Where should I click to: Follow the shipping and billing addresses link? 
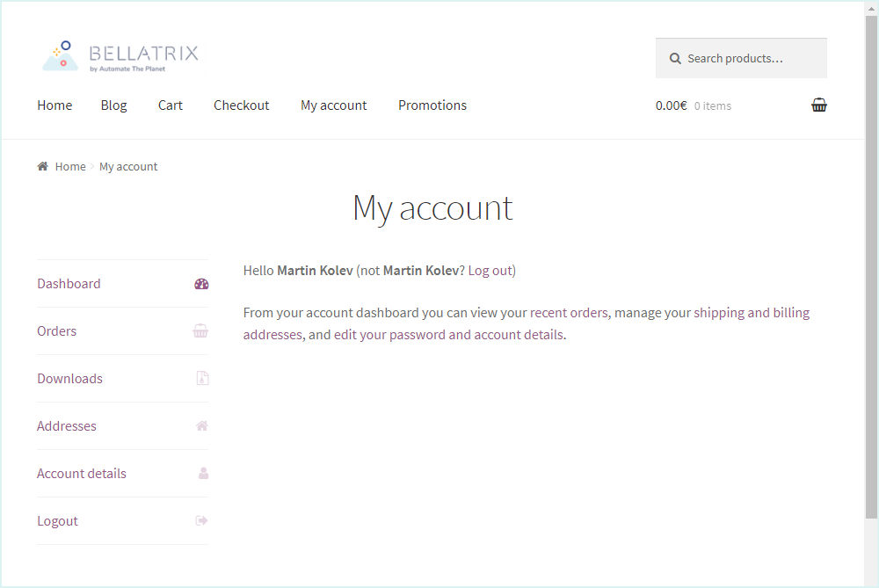point(752,313)
